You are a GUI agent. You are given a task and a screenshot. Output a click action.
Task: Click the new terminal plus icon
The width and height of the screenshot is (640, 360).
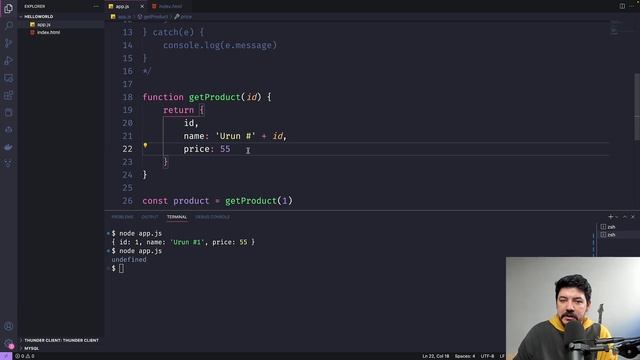click(610, 217)
